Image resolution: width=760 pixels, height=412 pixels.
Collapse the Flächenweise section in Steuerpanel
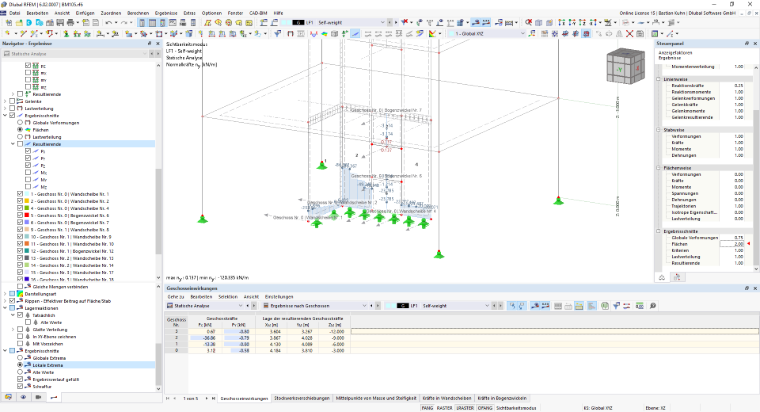pos(658,168)
